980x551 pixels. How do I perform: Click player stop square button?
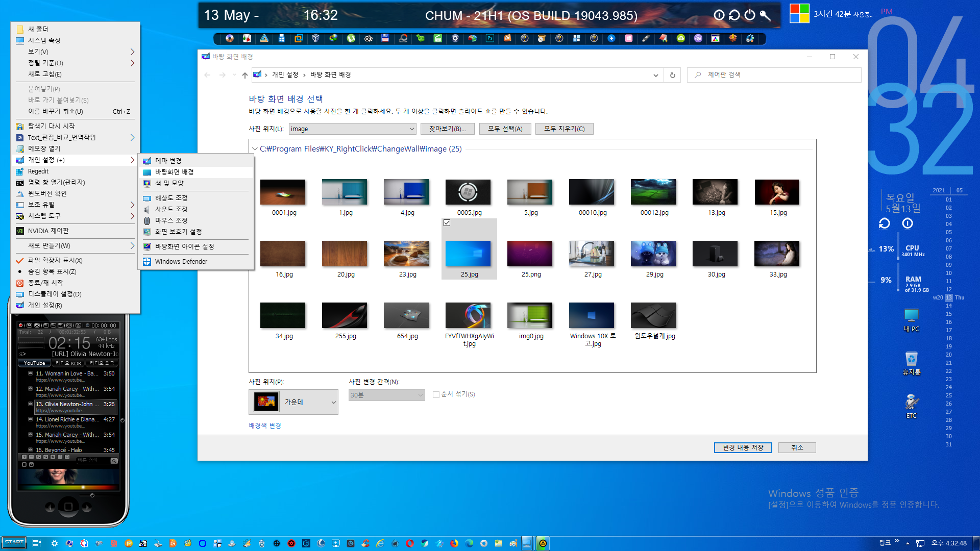(68, 507)
